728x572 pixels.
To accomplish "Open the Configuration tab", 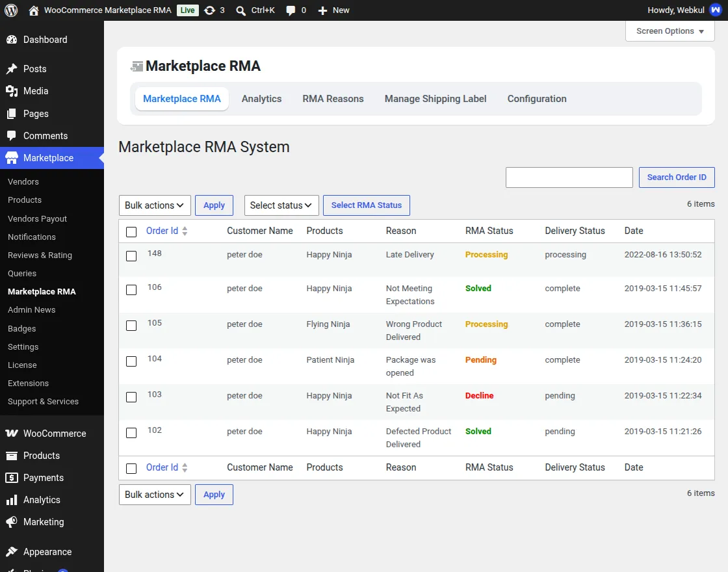I will click(537, 98).
